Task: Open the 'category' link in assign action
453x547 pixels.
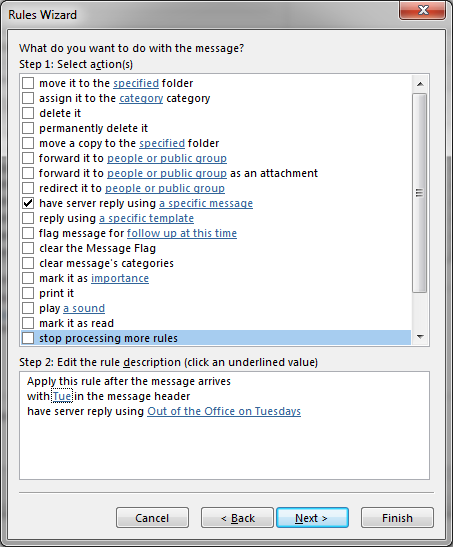Action: (141, 98)
